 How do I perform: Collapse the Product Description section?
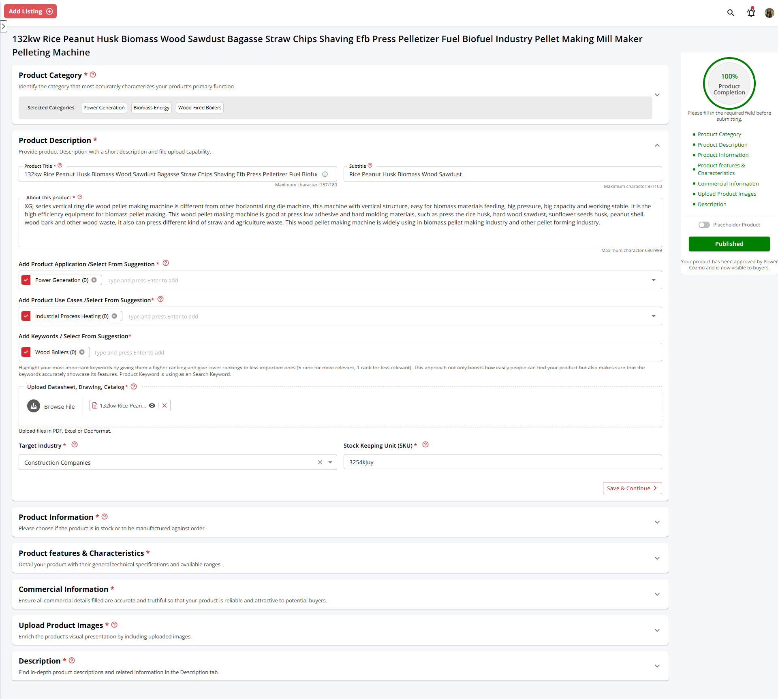[657, 145]
